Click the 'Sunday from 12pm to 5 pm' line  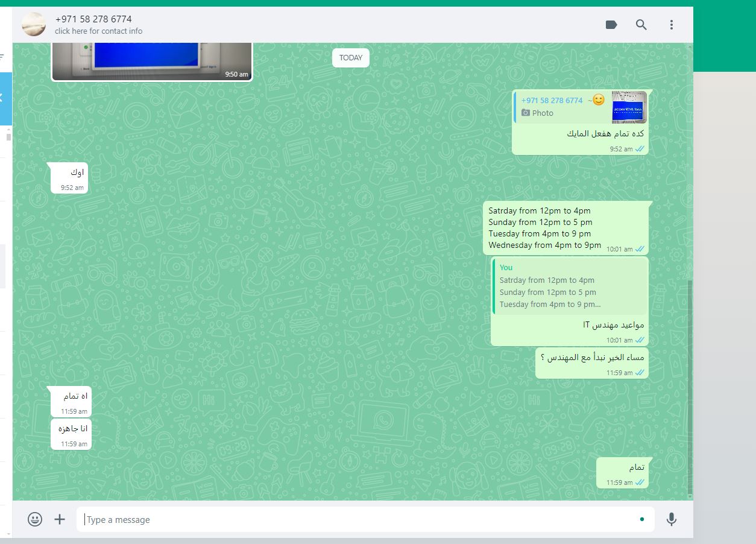540,223
